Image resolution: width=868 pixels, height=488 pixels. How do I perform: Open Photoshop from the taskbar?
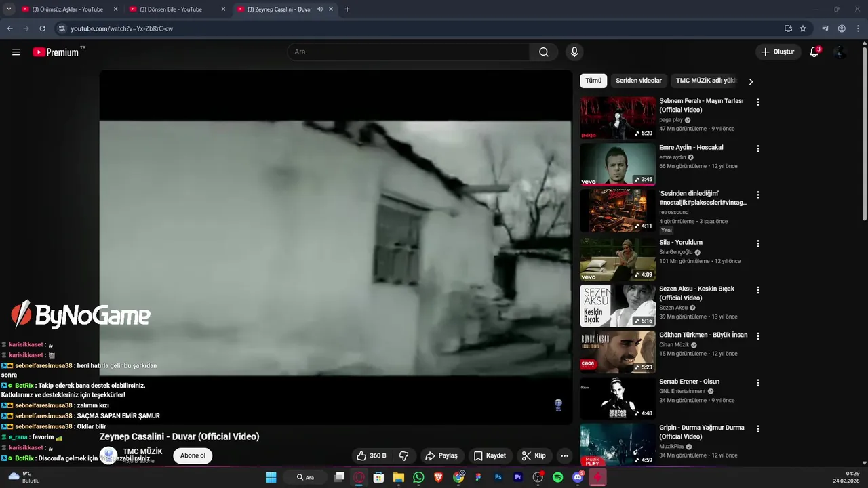498,477
